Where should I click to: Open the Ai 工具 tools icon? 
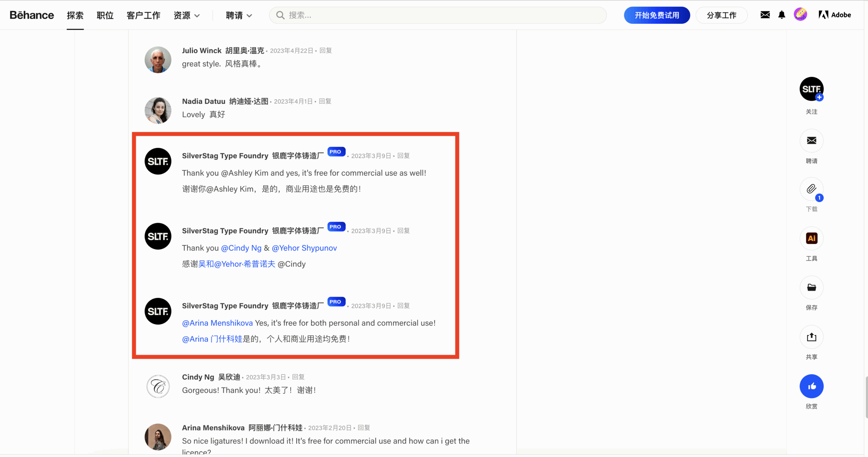[x=811, y=238]
